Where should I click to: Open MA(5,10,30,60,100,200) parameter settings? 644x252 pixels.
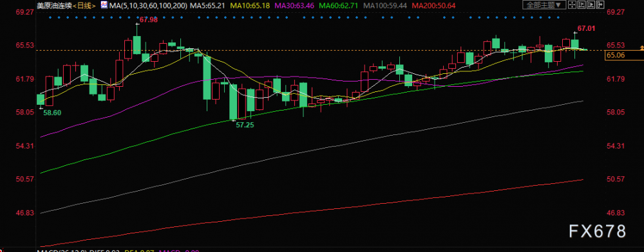pos(148,6)
